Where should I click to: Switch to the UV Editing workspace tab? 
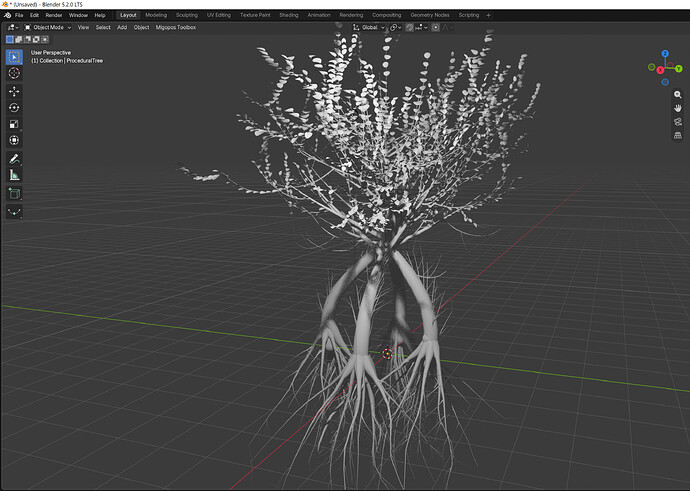(x=219, y=15)
